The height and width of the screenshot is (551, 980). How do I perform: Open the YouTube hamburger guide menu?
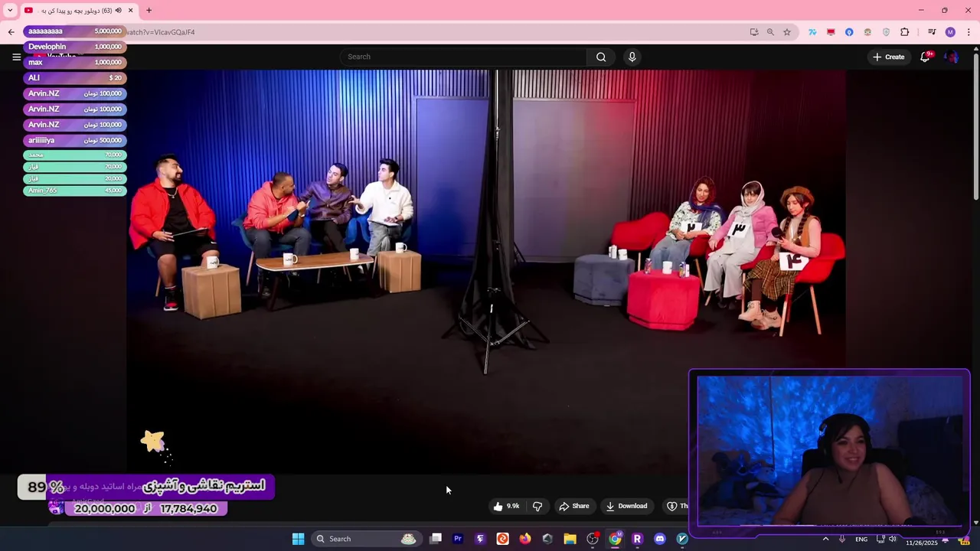click(x=16, y=57)
